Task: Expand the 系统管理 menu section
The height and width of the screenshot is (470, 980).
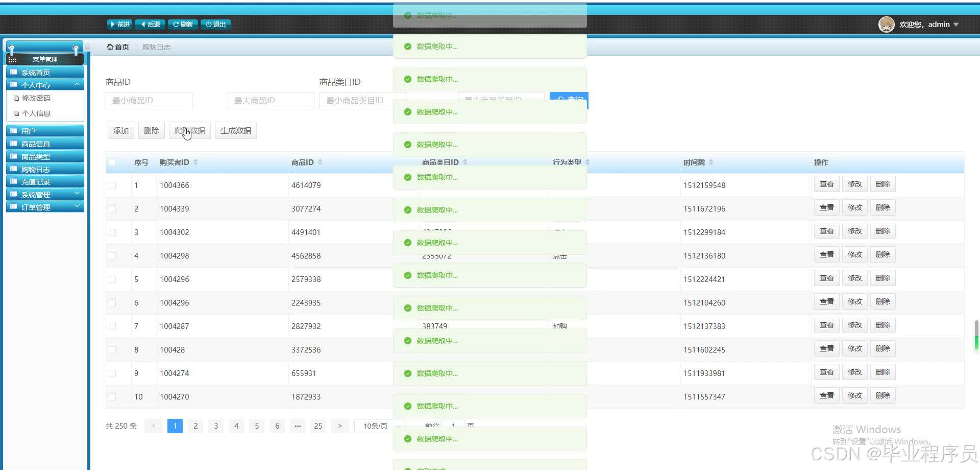Action: point(45,195)
